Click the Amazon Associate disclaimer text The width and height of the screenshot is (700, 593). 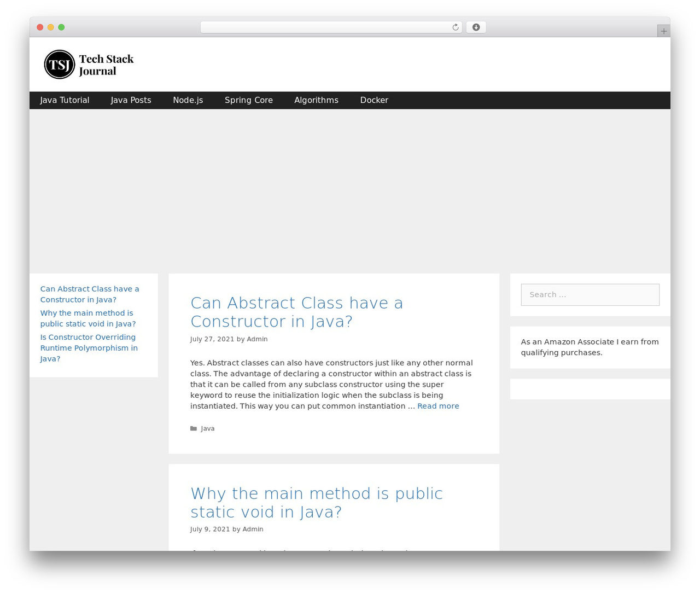click(x=590, y=347)
